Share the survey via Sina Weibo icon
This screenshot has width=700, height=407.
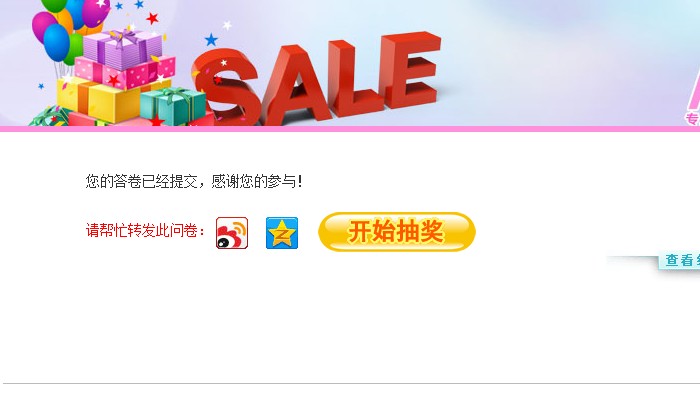coord(232,233)
